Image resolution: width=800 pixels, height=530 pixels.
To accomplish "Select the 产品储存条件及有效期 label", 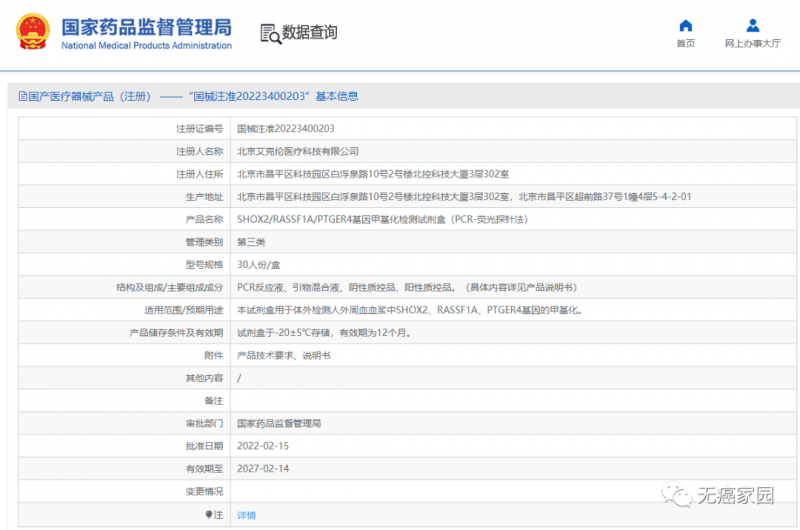I will [x=176, y=333].
